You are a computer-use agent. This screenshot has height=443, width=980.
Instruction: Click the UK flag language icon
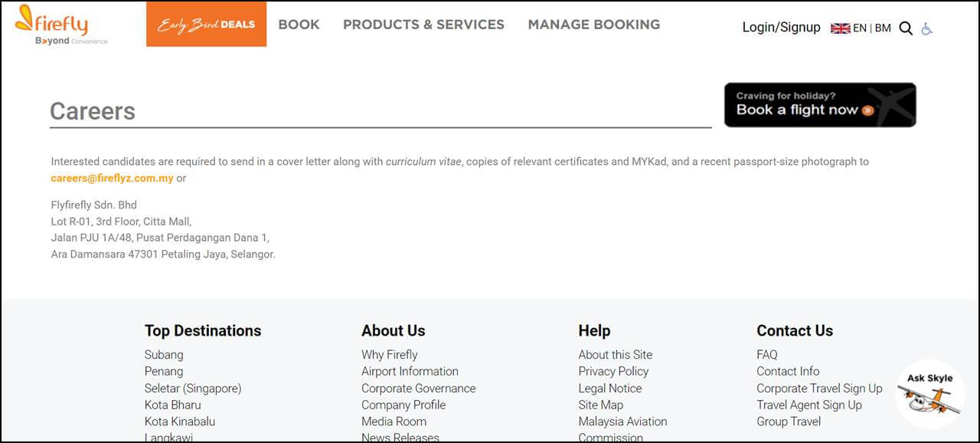click(840, 28)
